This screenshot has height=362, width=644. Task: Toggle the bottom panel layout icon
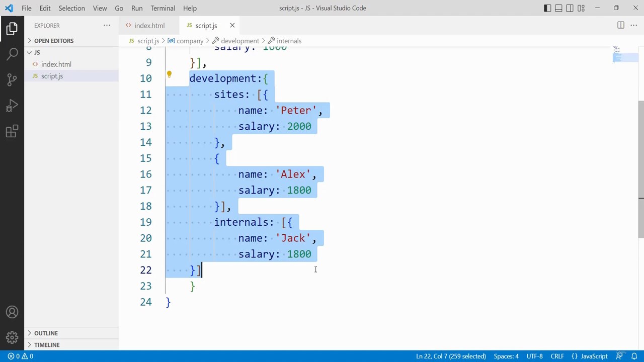pos(558,8)
